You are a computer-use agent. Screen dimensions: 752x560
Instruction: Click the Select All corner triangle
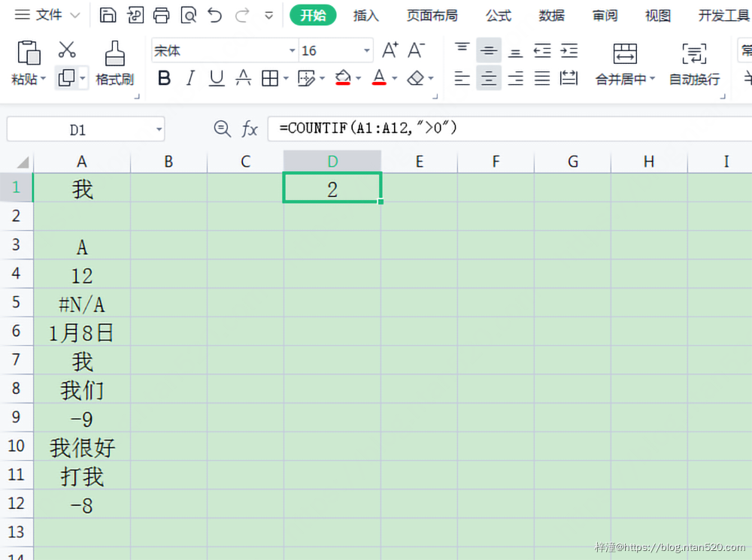[23, 162]
